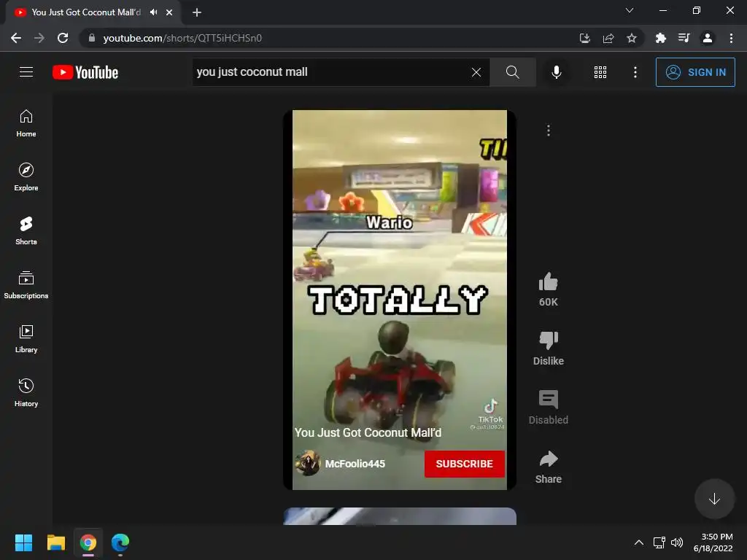This screenshot has width=747, height=560.
Task: Click the install app icon in address bar
Action: point(584,38)
